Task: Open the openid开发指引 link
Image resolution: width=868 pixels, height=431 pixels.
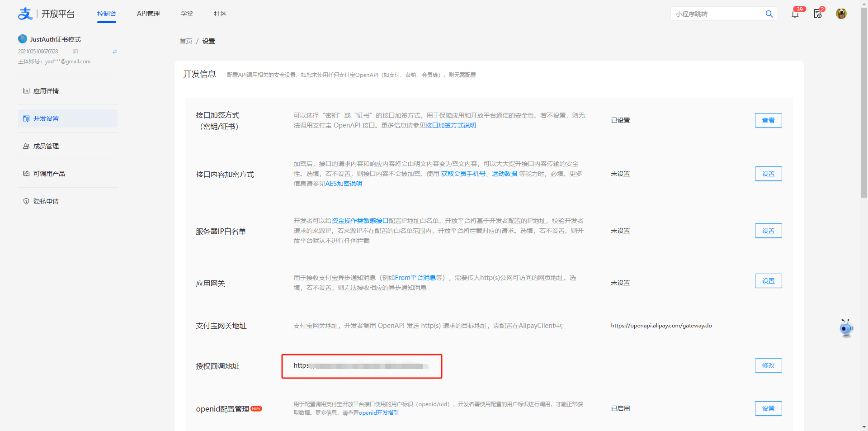Action: click(x=378, y=413)
